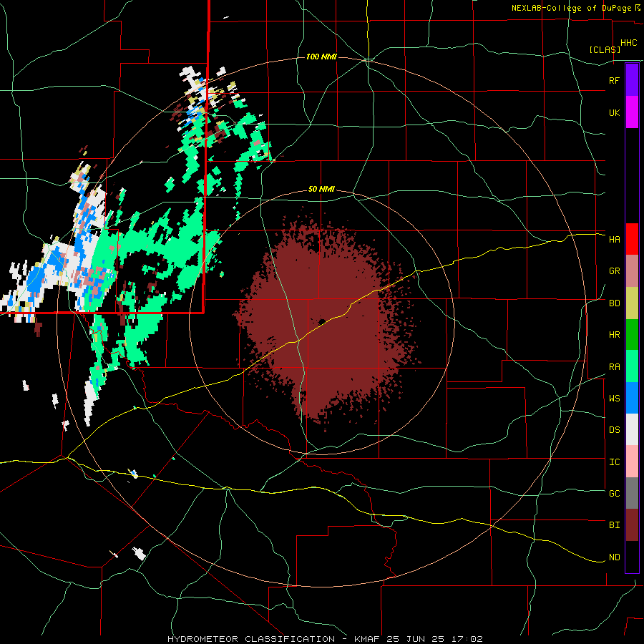Click the purple RF color swatch in legend

tap(632, 80)
